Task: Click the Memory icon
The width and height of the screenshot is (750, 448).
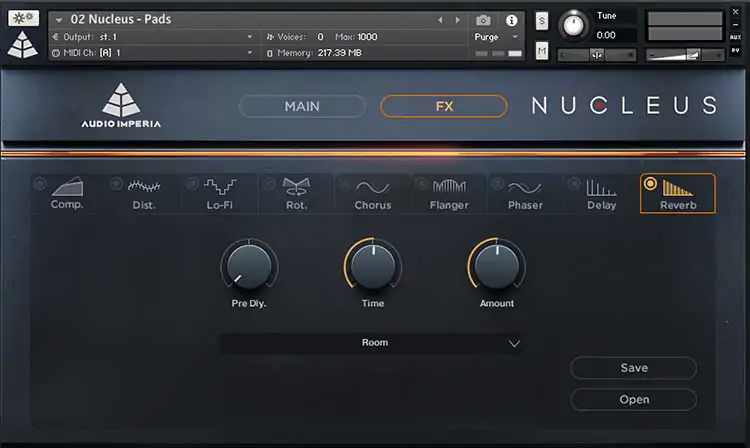Action: click(x=270, y=53)
